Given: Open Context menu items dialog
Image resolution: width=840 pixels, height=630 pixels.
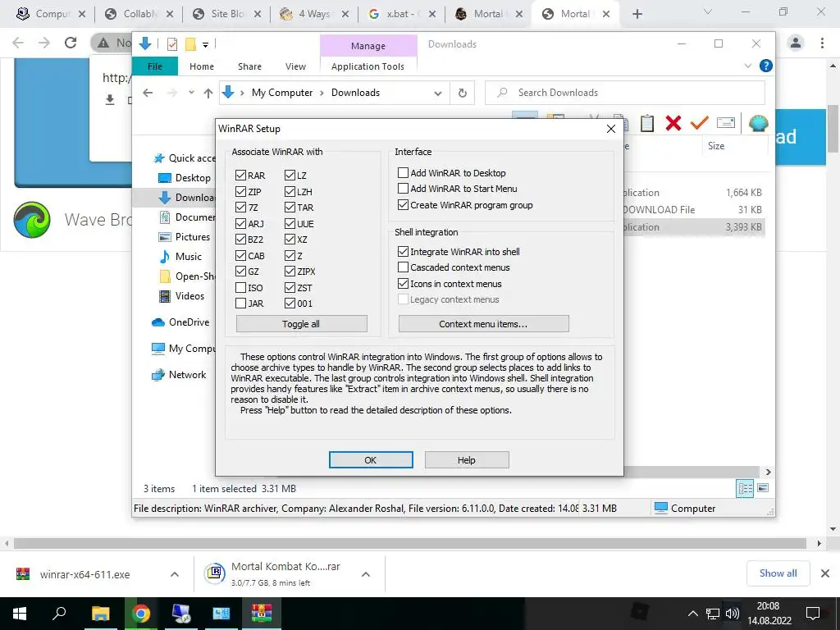Looking at the screenshot, I should point(483,323).
